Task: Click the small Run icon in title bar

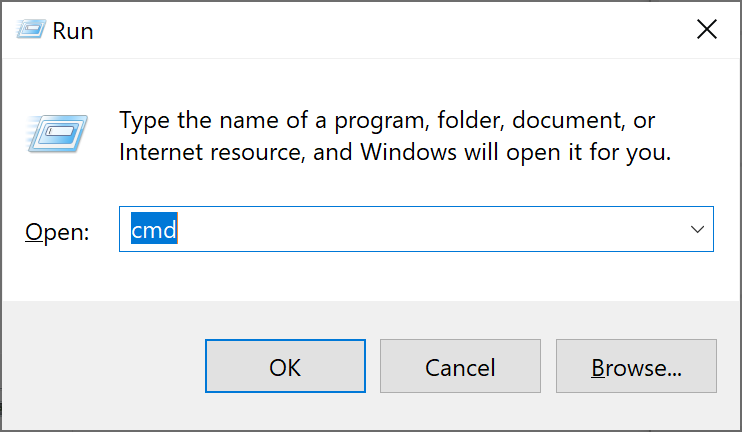Action: click(x=31, y=29)
